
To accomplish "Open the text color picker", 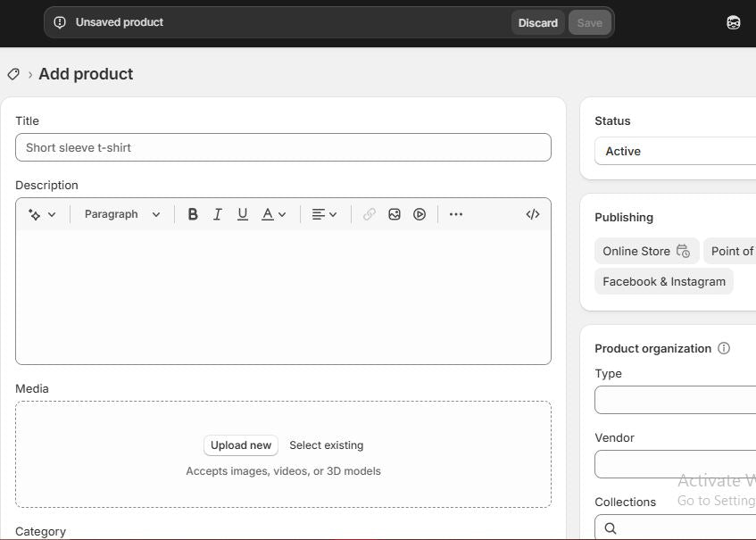I will 273,214.
